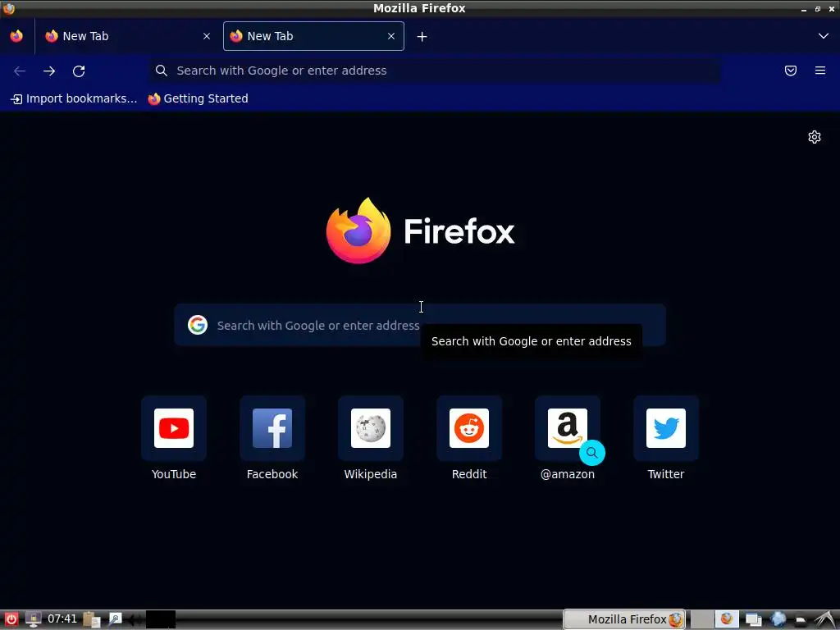Open the Wikipedia shortcut tile
The height and width of the screenshot is (630, 840).
[371, 428]
